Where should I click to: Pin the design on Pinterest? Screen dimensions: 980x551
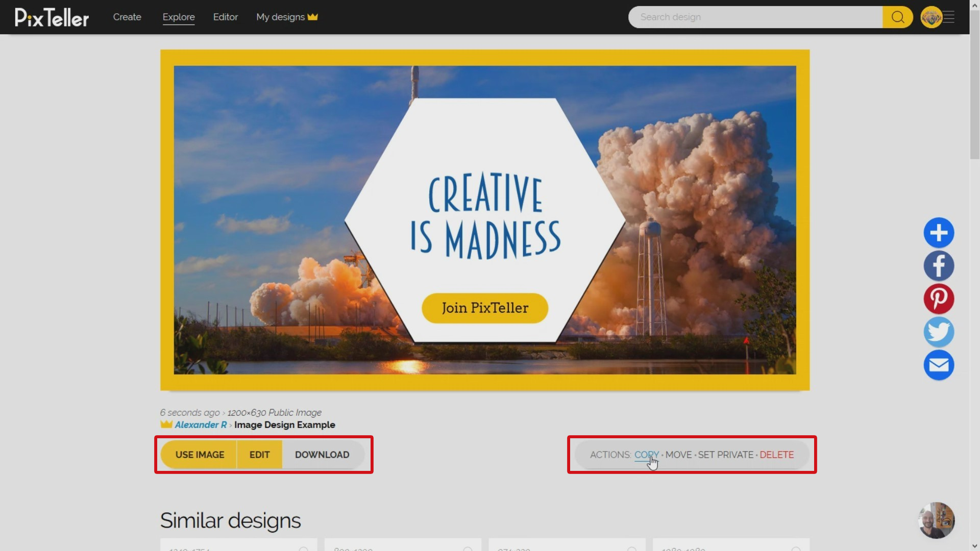pos(939,299)
